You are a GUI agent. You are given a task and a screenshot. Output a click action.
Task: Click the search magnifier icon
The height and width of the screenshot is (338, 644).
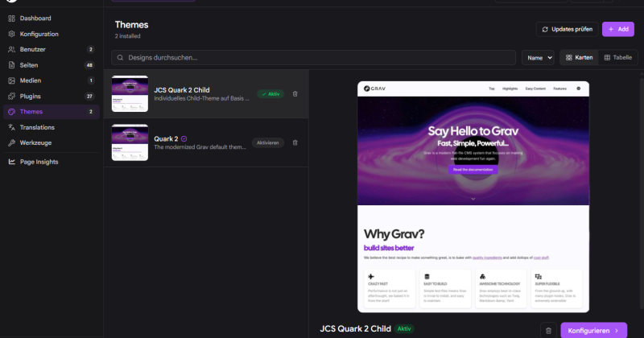(x=120, y=57)
